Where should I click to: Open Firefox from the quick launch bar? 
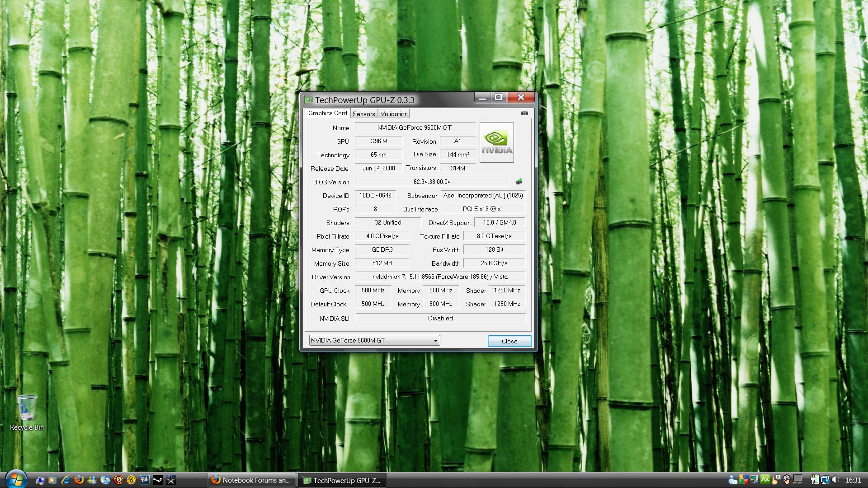tap(79, 480)
